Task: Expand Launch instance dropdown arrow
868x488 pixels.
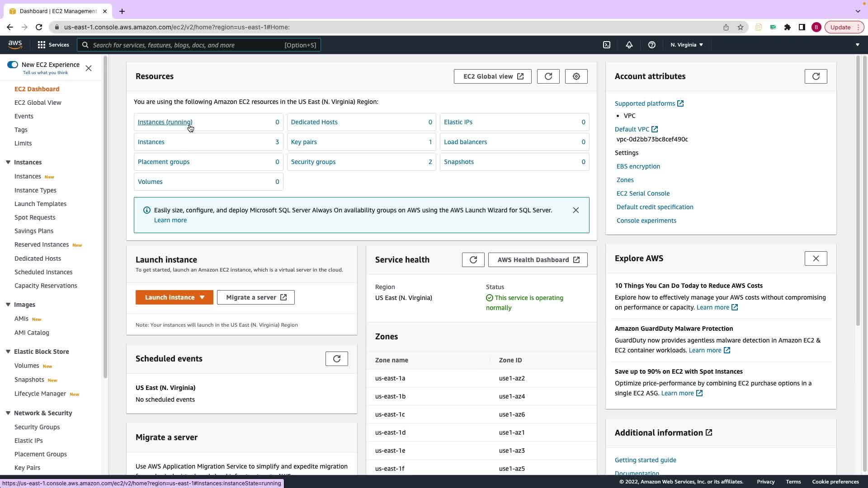Action: click(202, 297)
